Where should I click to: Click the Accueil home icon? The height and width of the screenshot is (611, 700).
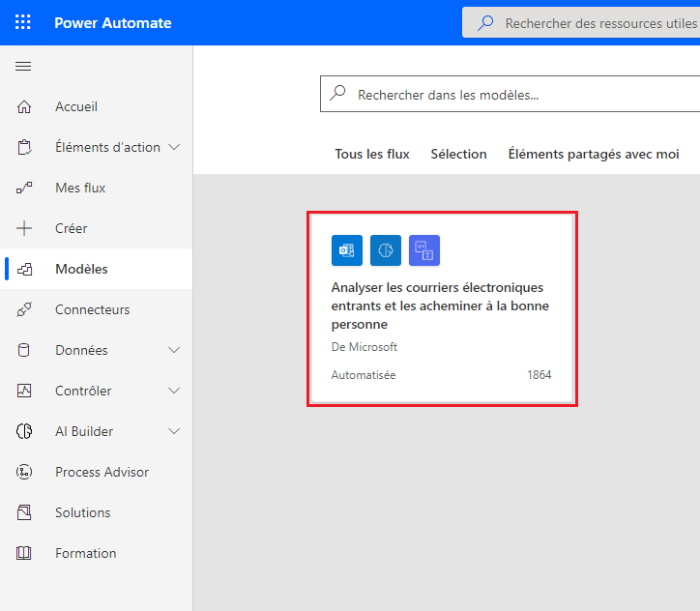[x=24, y=106]
